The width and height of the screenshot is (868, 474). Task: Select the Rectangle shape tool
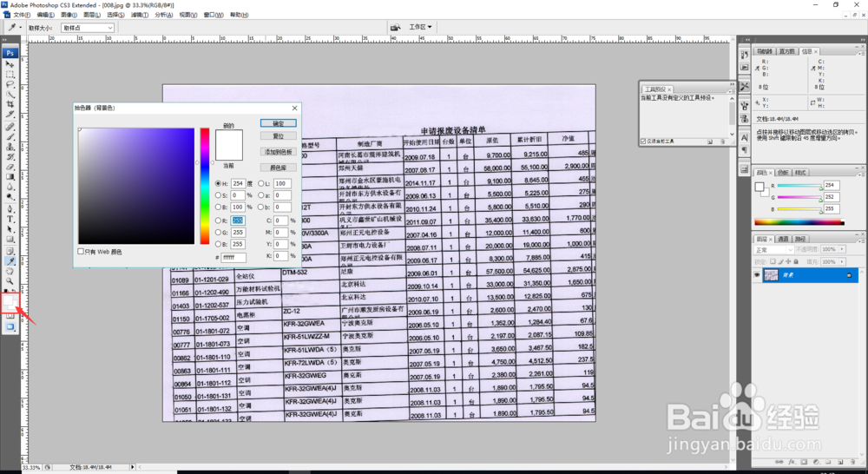(x=10, y=240)
